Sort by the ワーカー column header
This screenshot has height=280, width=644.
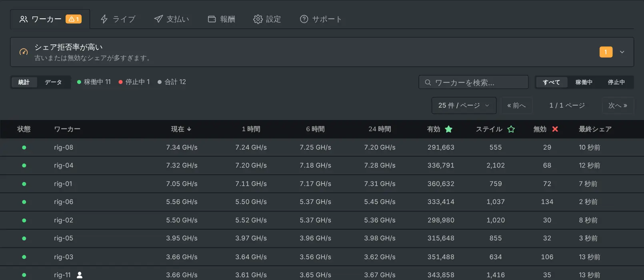coord(67,129)
